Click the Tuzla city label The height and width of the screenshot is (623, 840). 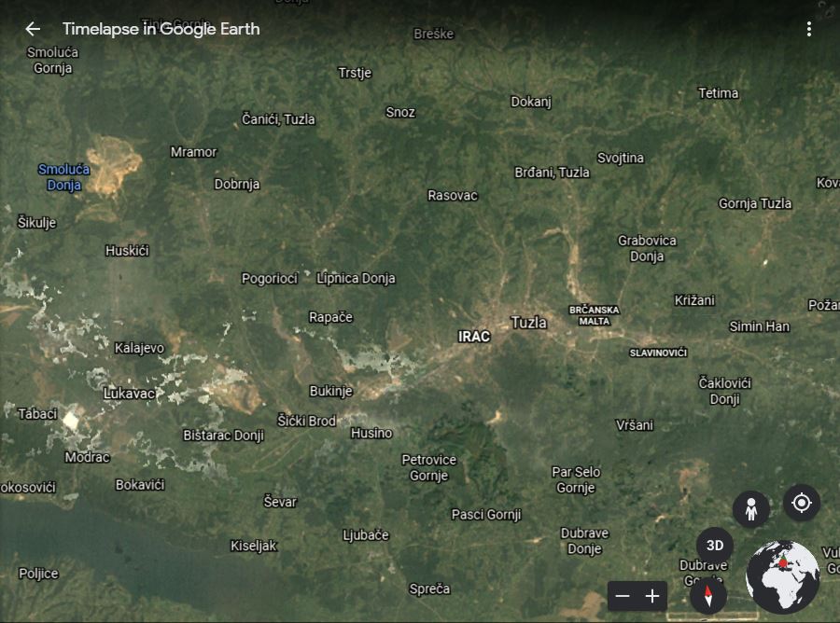pyautogui.click(x=529, y=323)
